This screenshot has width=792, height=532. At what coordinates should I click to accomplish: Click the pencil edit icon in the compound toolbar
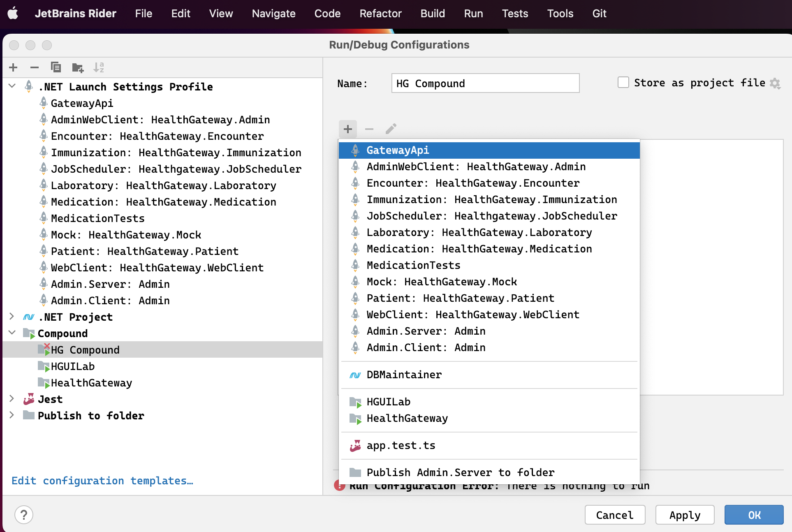click(391, 129)
